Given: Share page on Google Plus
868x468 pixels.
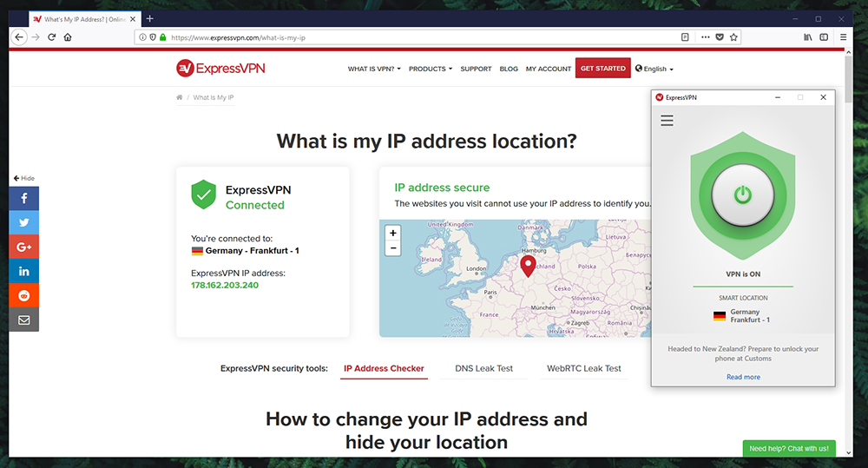Looking at the screenshot, I should [x=23, y=247].
